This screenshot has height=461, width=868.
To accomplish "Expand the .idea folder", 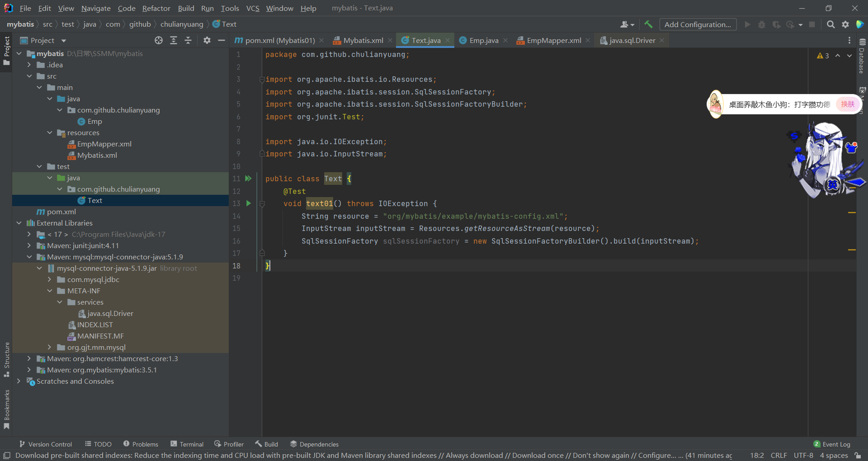I will [x=29, y=65].
